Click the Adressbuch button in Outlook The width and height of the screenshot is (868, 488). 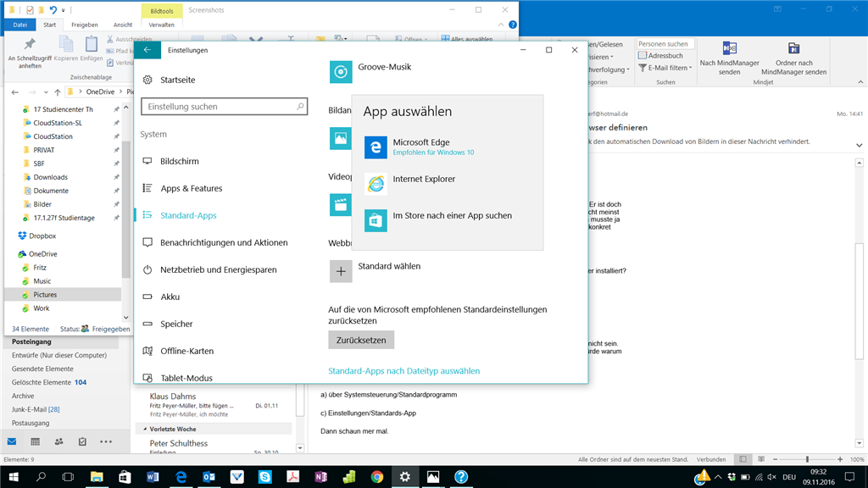click(x=660, y=55)
